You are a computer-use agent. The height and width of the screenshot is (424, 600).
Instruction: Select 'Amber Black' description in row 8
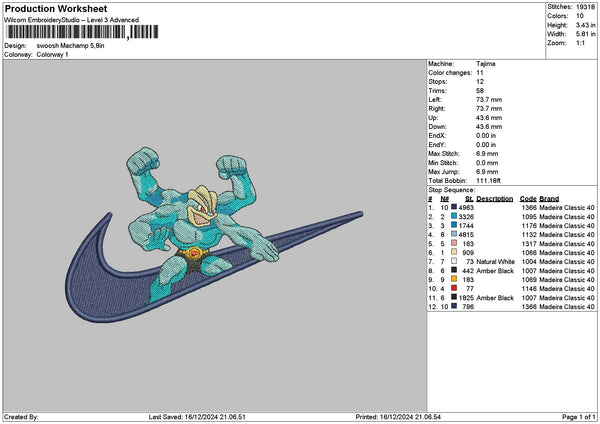[495, 271]
